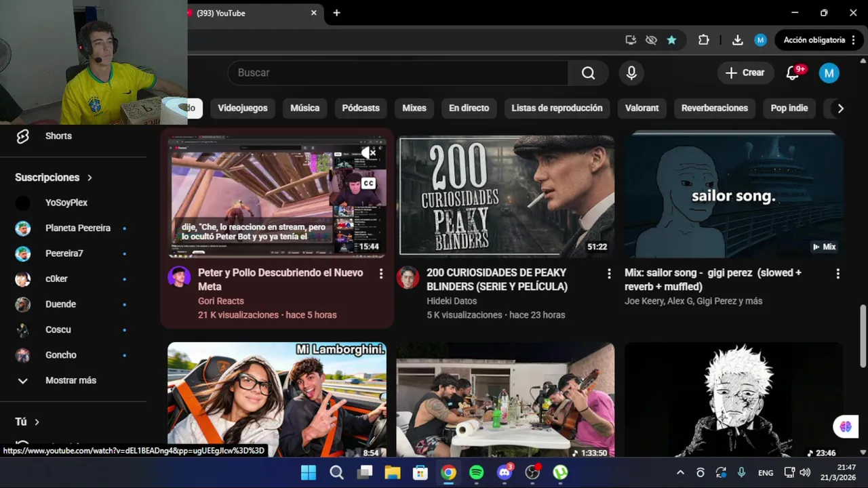Open the 23:46 manga character thumbnail

[734, 400]
